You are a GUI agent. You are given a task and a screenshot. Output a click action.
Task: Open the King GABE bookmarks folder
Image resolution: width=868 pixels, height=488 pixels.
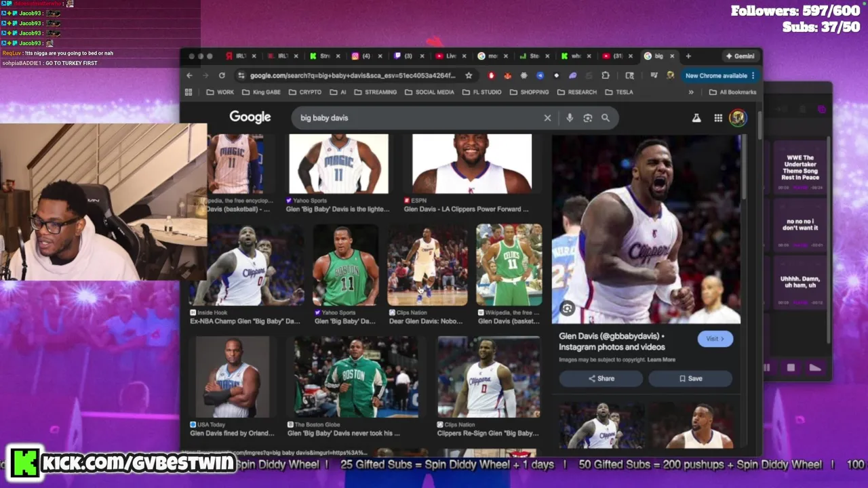(x=261, y=92)
